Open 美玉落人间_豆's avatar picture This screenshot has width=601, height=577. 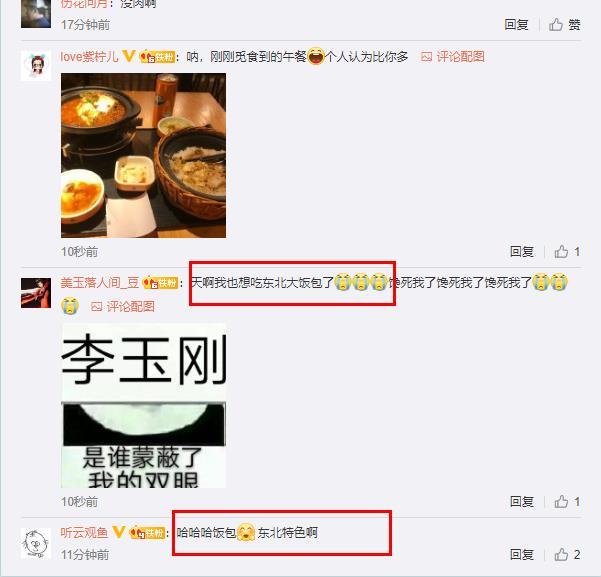pyautogui.click(x=36, y=293)
